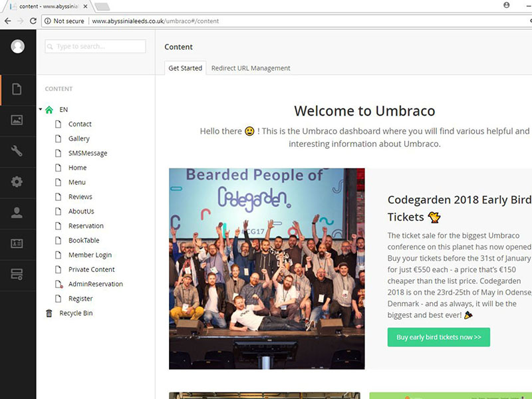Open the Register page node

click(x=80, y=299)
